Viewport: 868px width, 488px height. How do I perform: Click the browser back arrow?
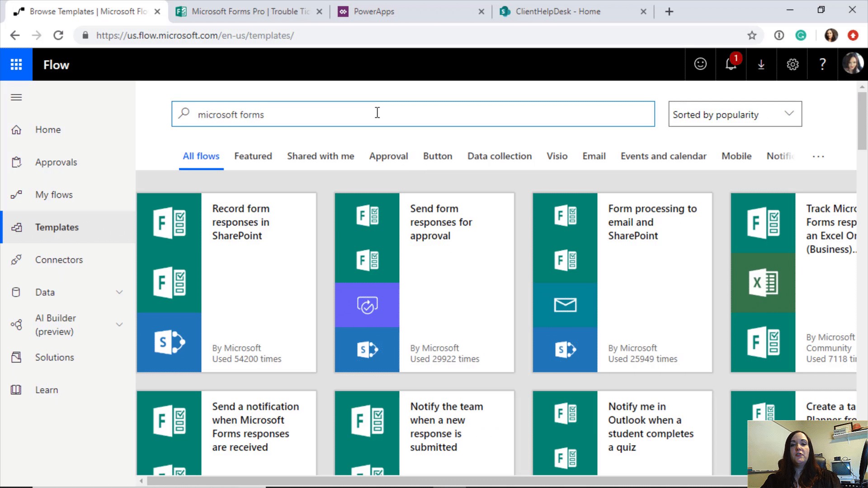pos(15,35)
